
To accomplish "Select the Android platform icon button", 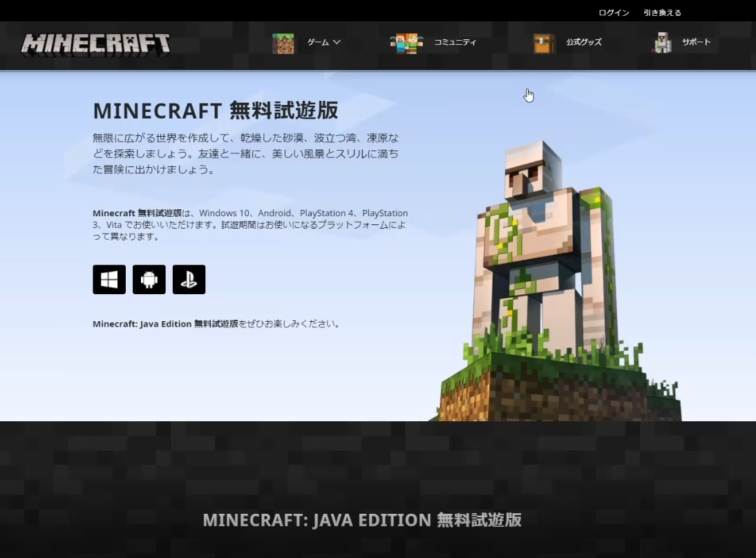I will pos(149,280).
